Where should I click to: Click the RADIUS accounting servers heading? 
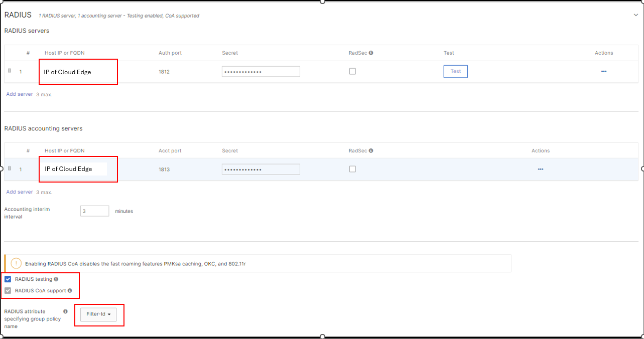[x=43, y=128]
